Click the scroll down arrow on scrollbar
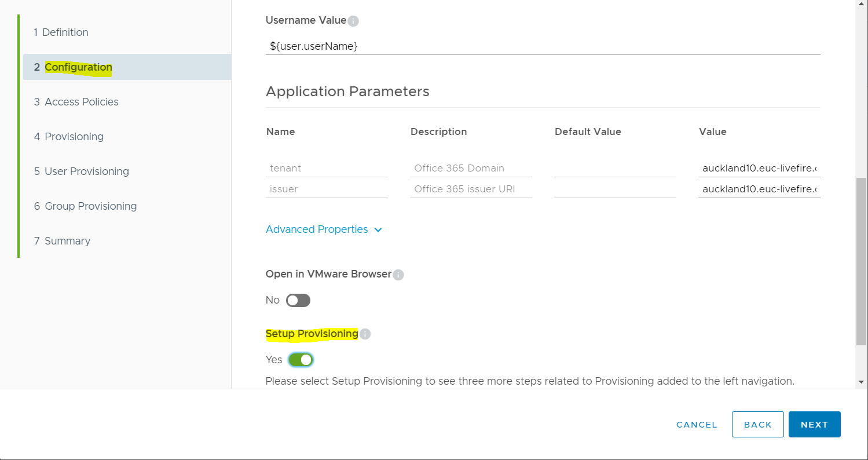 [861, 382]
